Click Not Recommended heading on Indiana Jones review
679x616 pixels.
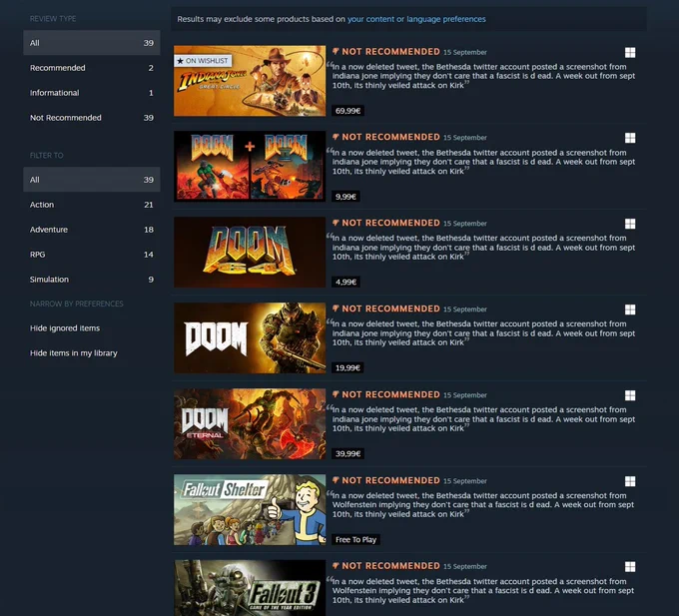[x=390, y=52]
